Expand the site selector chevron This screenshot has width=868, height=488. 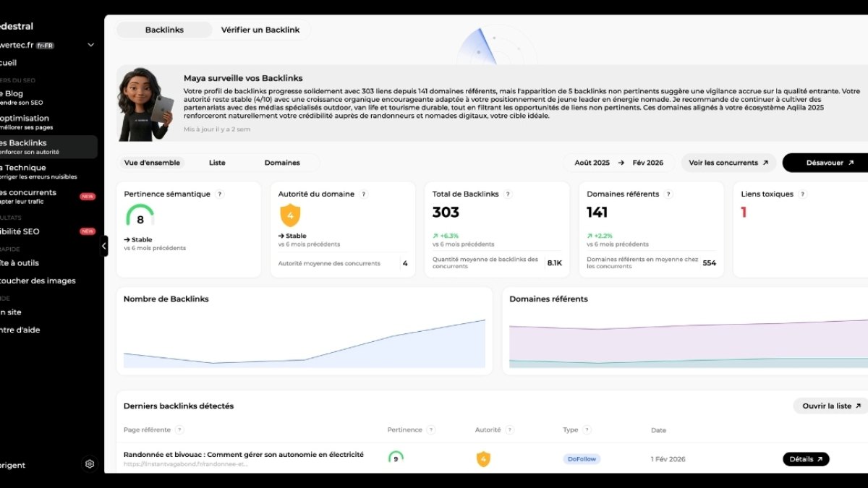point(90,45)
